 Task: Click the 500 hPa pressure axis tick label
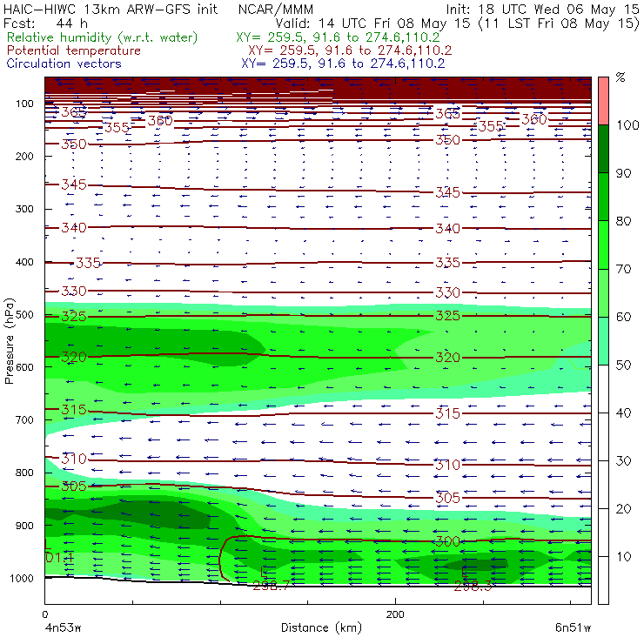coord(24,315)
